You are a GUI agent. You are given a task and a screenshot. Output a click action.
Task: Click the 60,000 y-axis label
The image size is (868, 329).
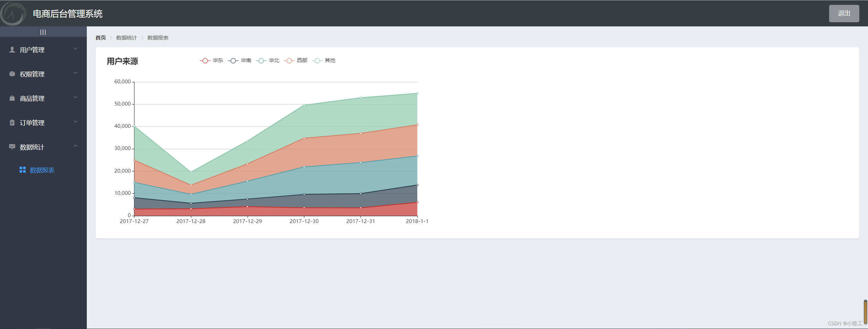(x=123, y=82)
